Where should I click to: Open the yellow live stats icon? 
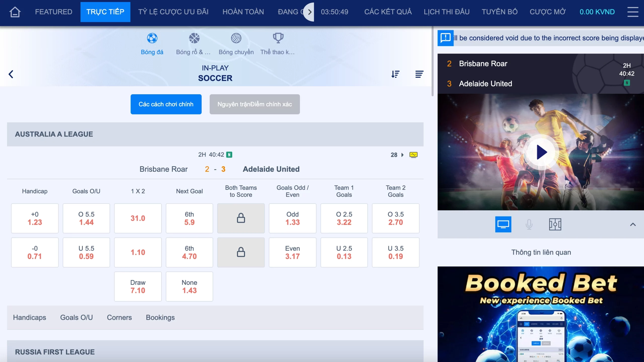(413, 155)
